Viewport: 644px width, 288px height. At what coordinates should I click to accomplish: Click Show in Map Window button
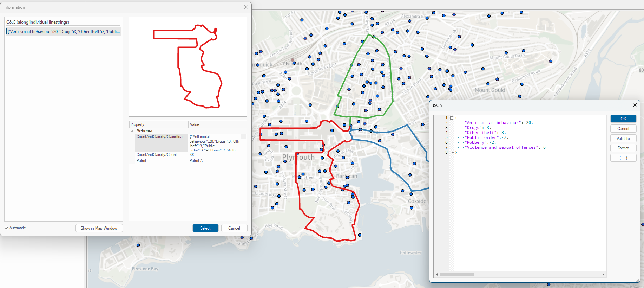point(99,228)
